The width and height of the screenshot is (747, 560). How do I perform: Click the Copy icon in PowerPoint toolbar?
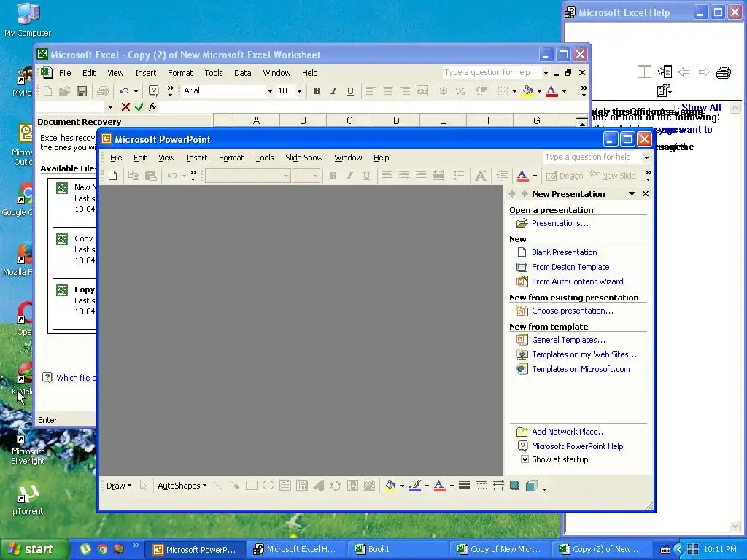pyautogui.click(x=134, y=176)
